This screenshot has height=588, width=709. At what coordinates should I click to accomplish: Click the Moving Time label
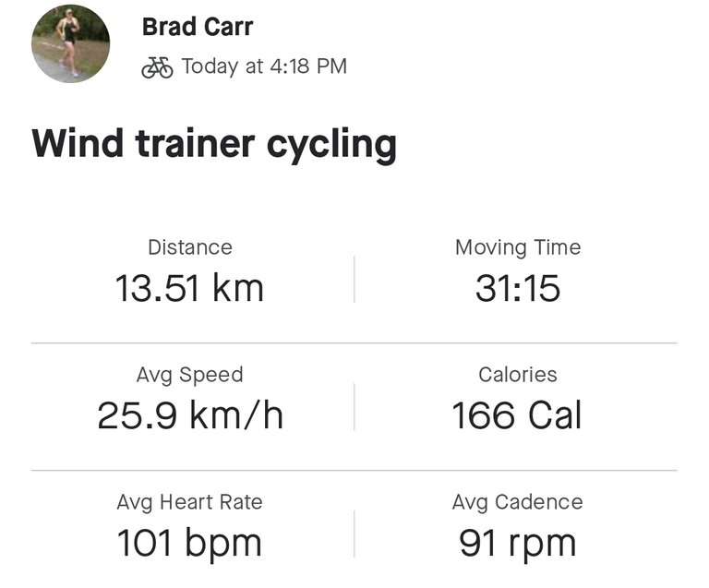(518, 247)
